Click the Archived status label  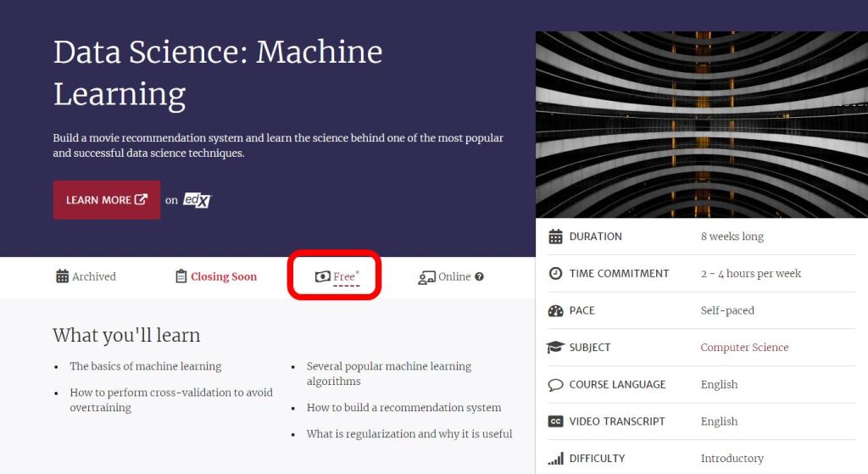(94, 276)
